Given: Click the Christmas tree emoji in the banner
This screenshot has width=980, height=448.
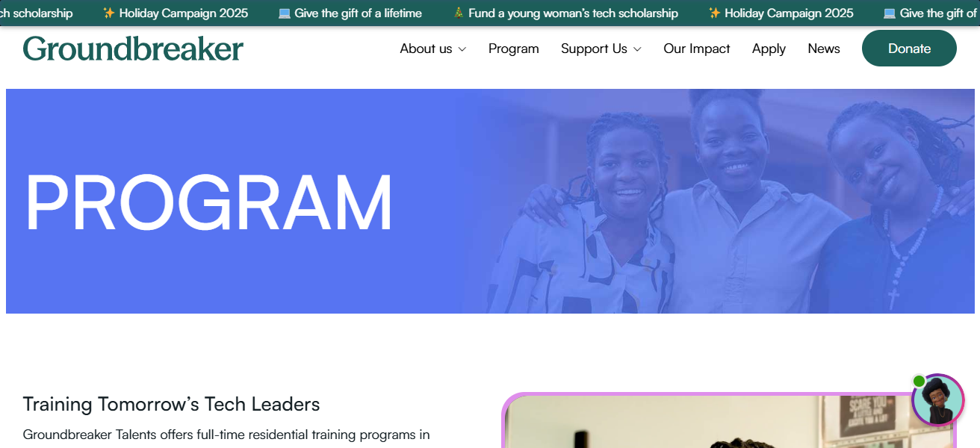Looking at the screenshot, I should pyautogui.click(x=459, y=13).
